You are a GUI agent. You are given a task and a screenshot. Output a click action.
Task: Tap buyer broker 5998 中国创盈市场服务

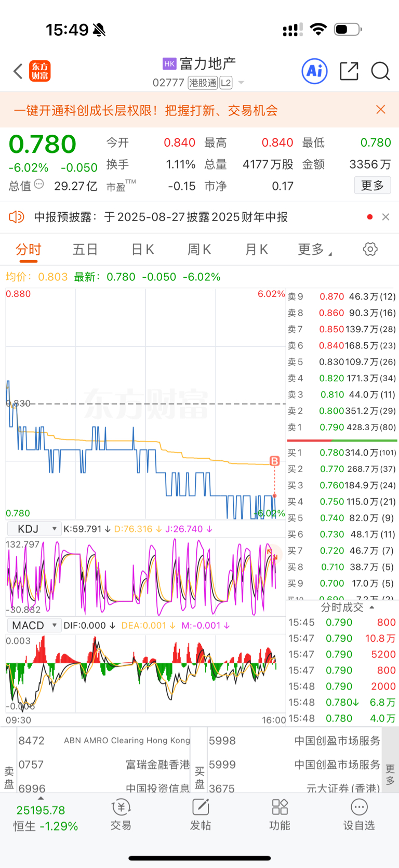coord(295,741)
